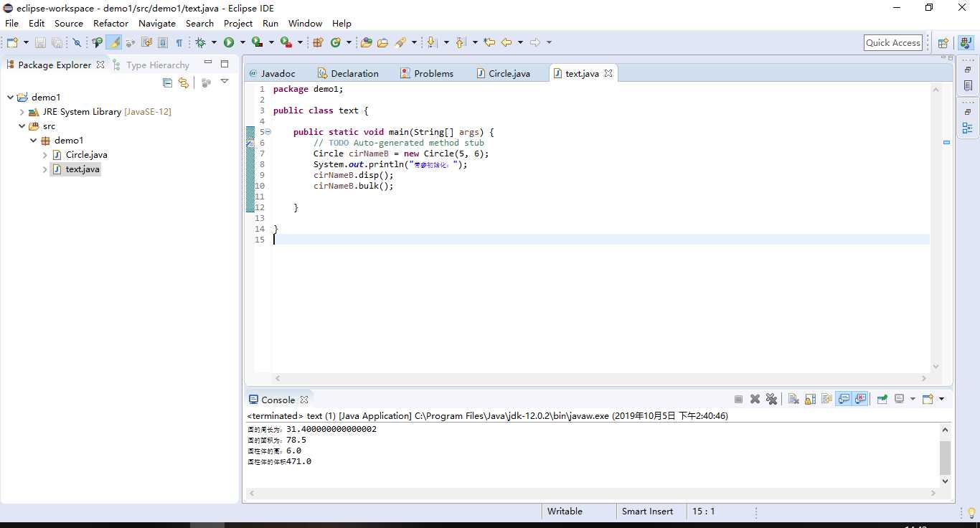Navigate Back with yellow left arrow

coord(506,42)
